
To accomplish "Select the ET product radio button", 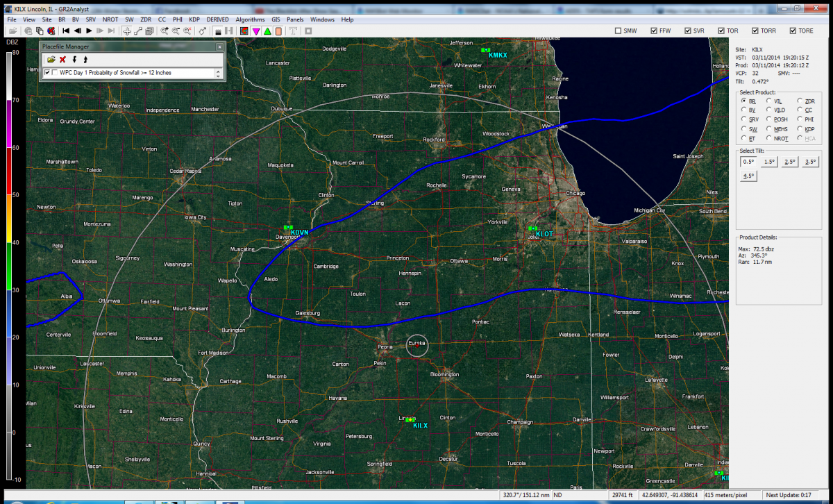I will coord(744,138).
